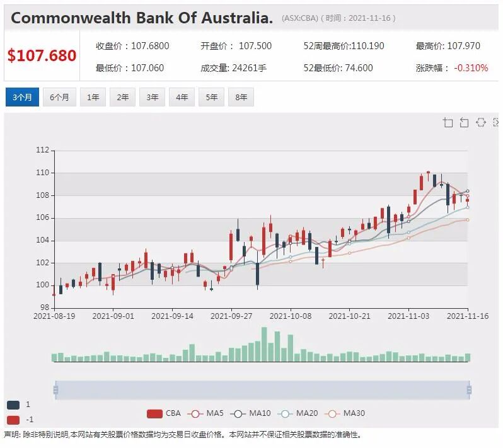Click the 52最低价: 74.600 value

pyautogui.click(x=338, y=68)
